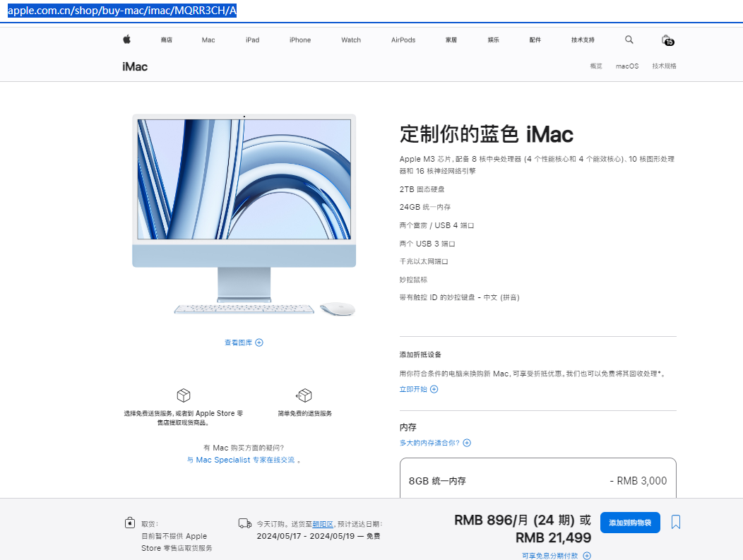Click the delivery truck icon
The width and height of the screenshot is (743, 560).
[244, 523]
